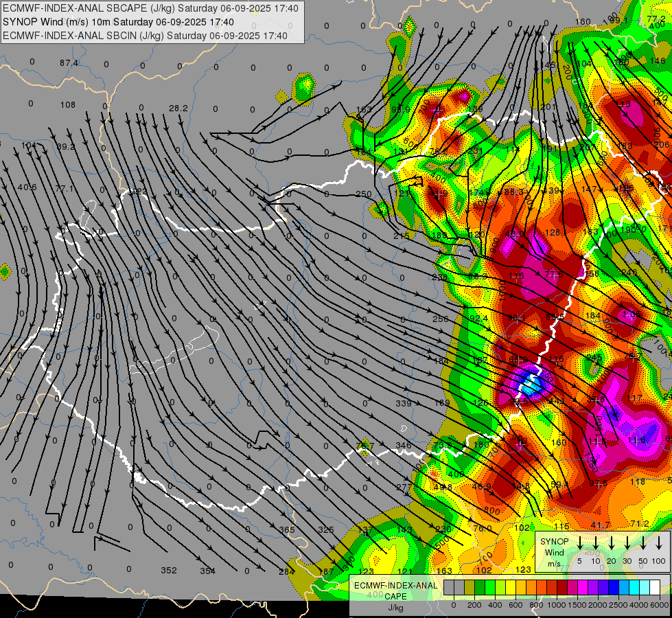Viewport: 672px width, 618px height.
Task: Click the 2500 tick on CAPE scale
Action: pyautogui.click(x=618, y=605)
